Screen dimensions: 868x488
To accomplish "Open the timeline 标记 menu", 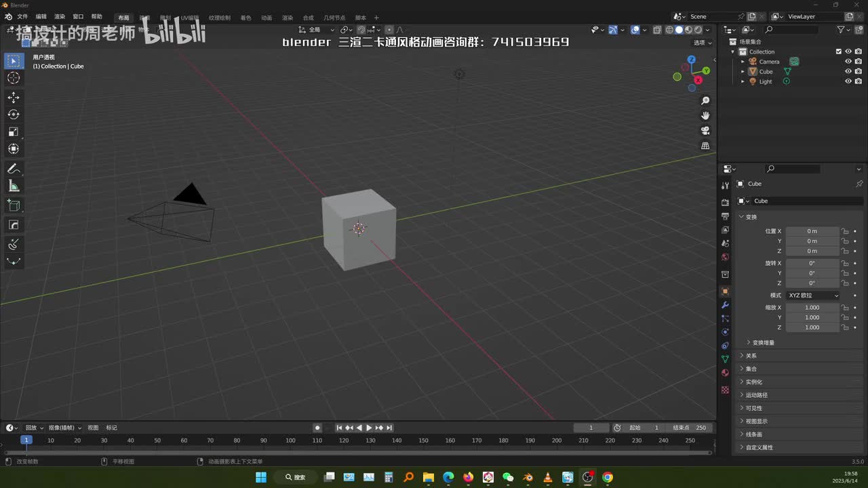I will [112, 428].
